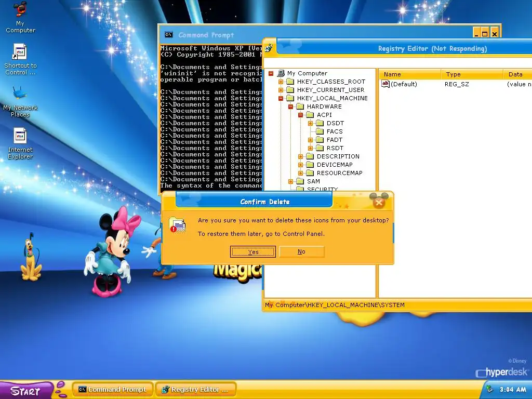Viewport: 532px width, 399px height.
Task: Click the HKEY_LOCAL_MACHINE folder icon
Action: (290, 98)
